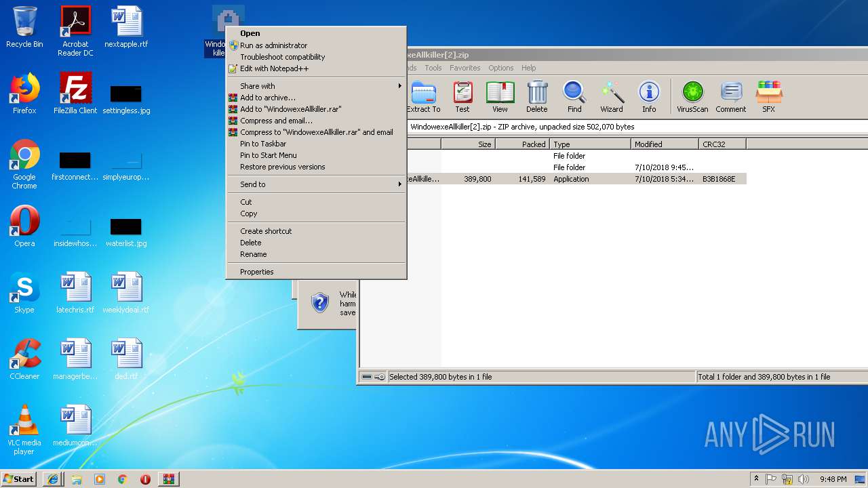Sort by the Type column header

tap(590, 144)
